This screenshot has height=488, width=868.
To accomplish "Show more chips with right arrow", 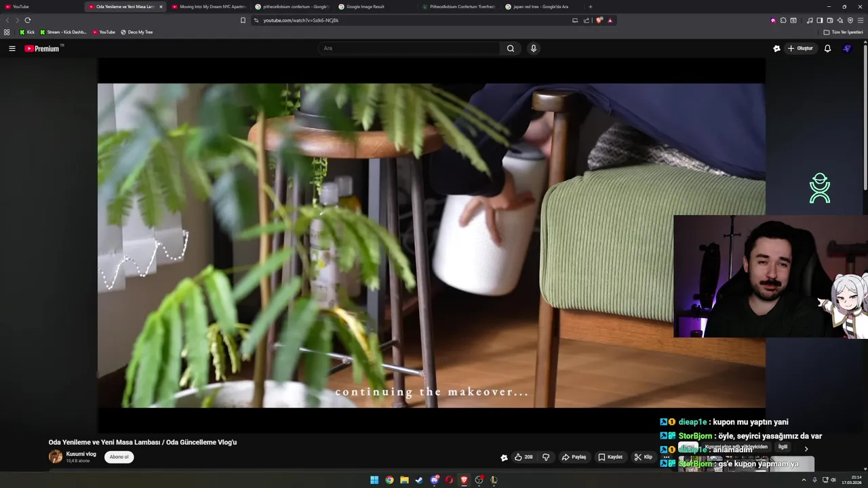I will 806,449.
